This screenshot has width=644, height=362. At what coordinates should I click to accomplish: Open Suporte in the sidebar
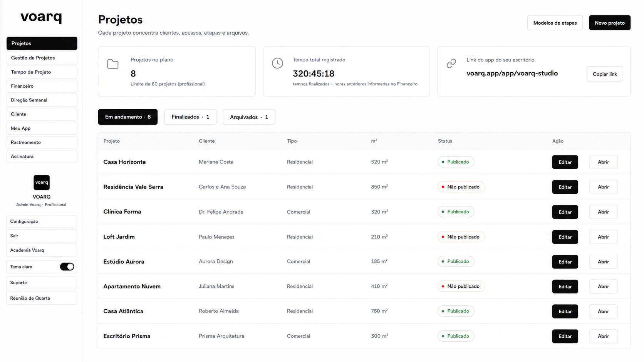pos(42,283)
